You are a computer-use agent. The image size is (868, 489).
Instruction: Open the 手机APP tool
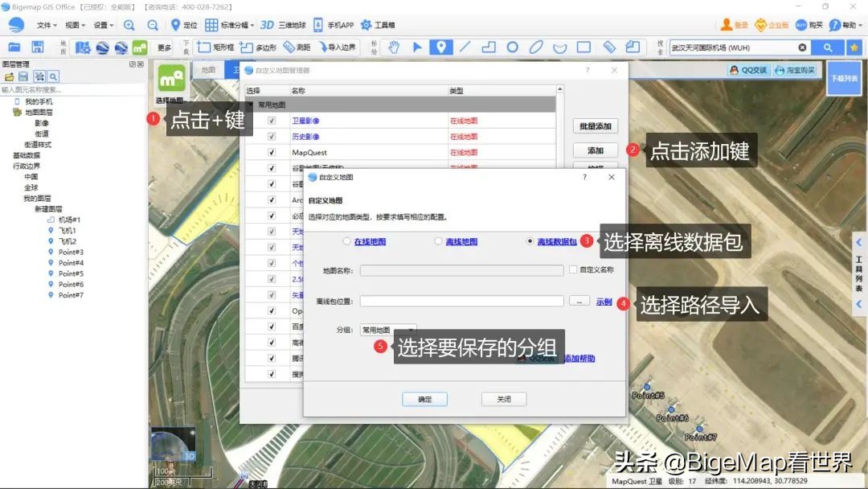[341, 24]
